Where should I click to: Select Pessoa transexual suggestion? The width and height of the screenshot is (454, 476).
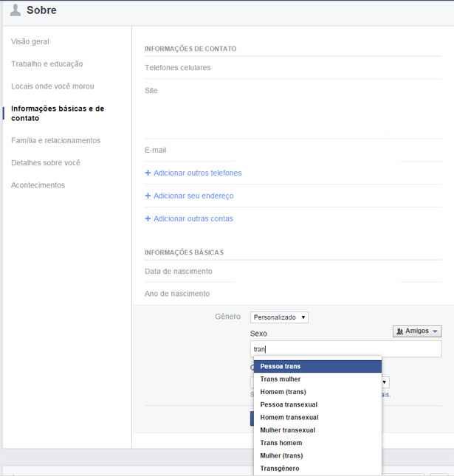click(x=317, y=404)
